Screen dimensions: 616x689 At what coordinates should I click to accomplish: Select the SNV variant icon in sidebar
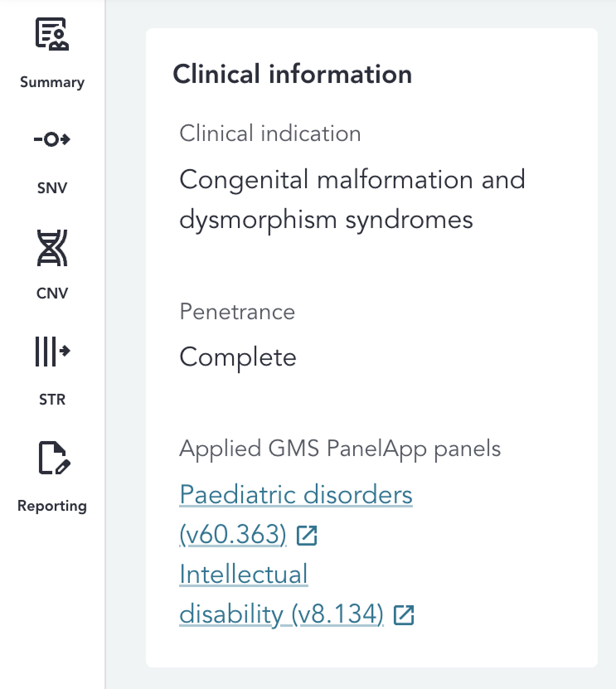51,140
